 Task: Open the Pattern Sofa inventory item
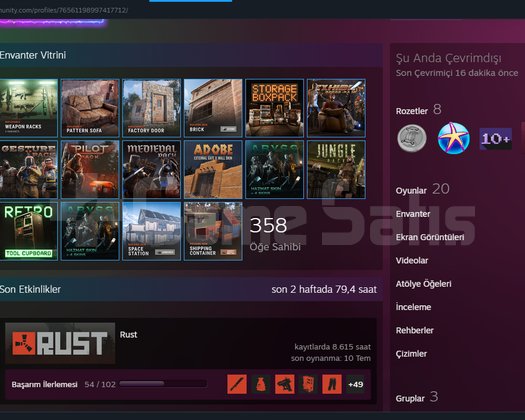coord(90,108)
